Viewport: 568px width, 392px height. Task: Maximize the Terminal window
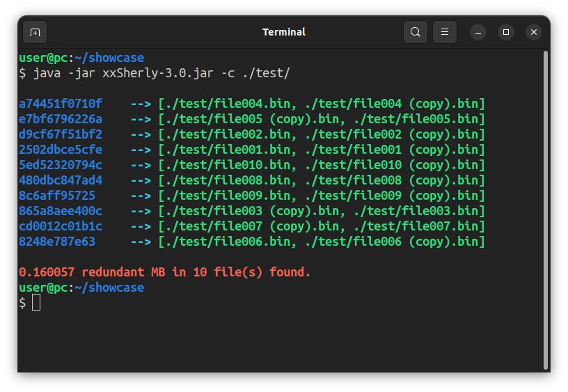[x=505, y=32]
